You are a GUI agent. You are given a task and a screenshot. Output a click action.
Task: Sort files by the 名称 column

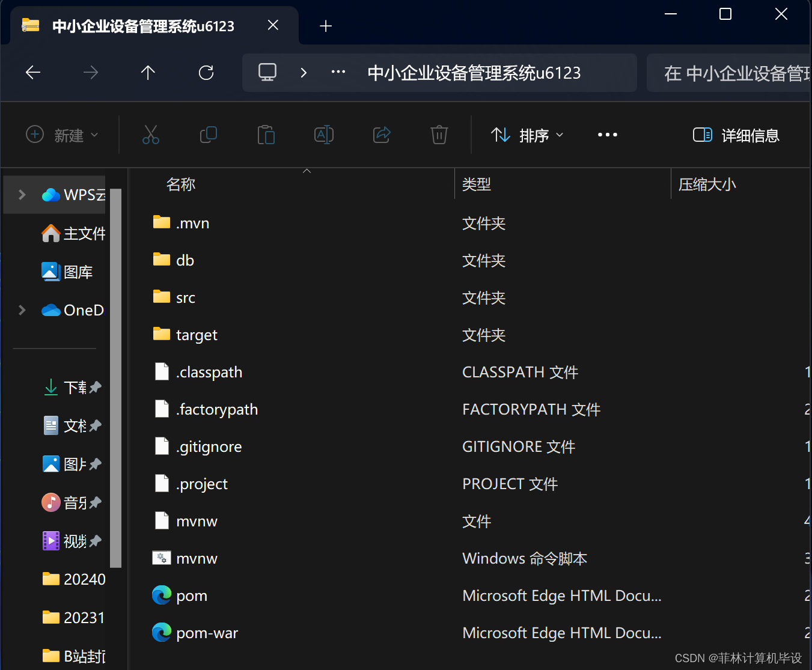(180, 184)
